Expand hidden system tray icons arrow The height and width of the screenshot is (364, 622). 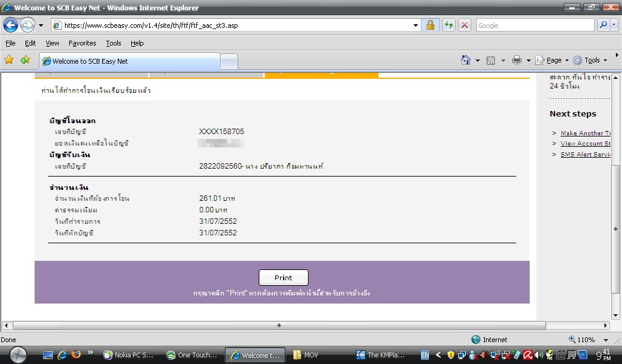click(x=439, y=355)
